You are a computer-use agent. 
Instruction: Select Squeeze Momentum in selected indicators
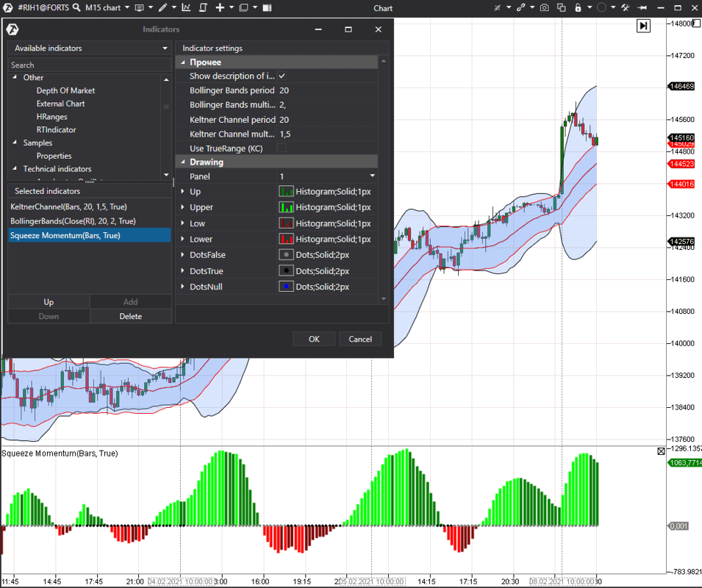pyautogui.click(x=90, y=235)
